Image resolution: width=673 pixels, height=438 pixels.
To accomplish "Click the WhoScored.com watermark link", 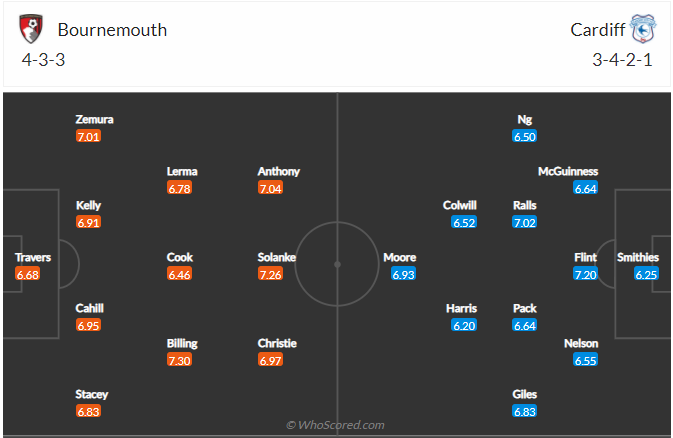I will click(335, 425).
